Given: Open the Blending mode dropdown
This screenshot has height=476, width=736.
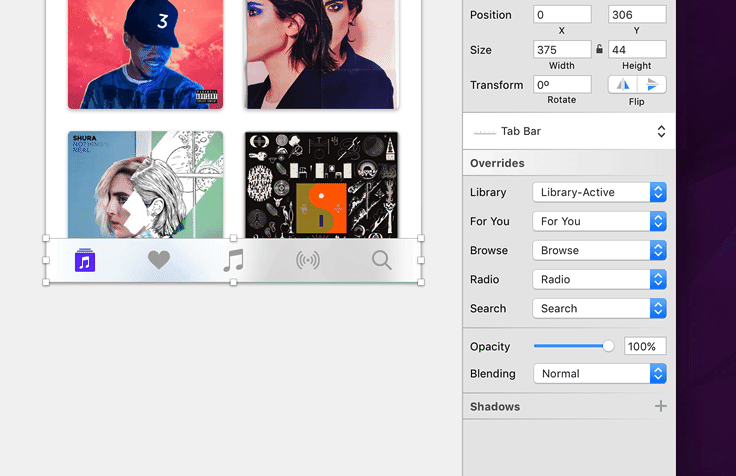Looking at the screenshot, I should (599, 374).
